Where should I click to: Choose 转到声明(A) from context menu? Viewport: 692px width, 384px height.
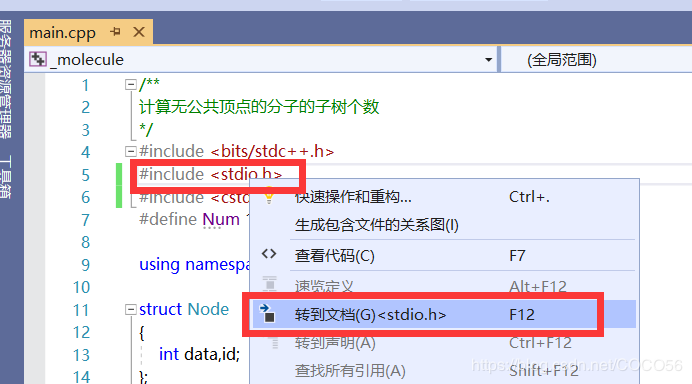pyautogui.click(x=445, y=343)
